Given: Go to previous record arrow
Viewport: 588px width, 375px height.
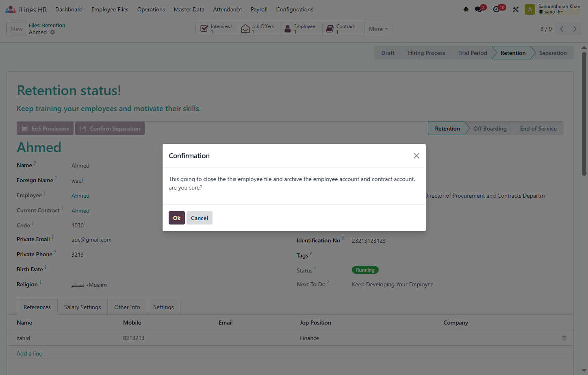Looking at the screenshot, I should 562,29.
